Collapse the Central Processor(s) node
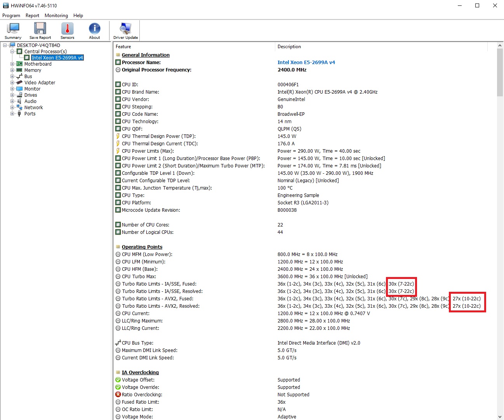The image size is (504, 420). (x=12, y=52)
